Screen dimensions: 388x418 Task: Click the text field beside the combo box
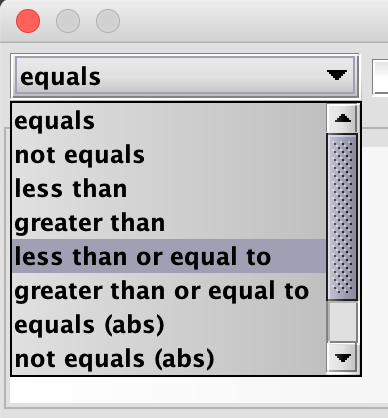pos(380,77)
